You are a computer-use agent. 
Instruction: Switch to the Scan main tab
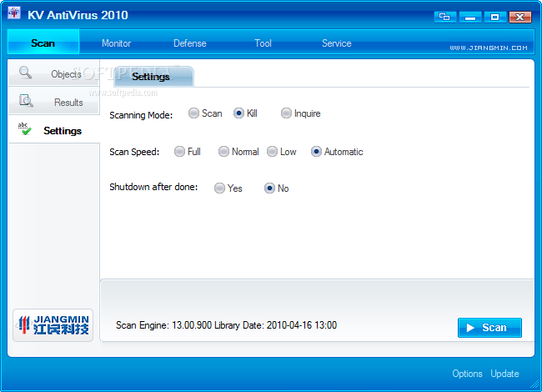click(x=43, y=43)
